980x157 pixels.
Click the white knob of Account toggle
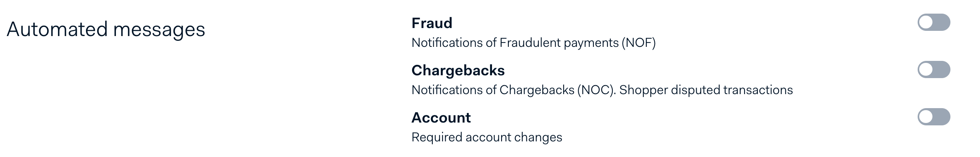[926, 117]
